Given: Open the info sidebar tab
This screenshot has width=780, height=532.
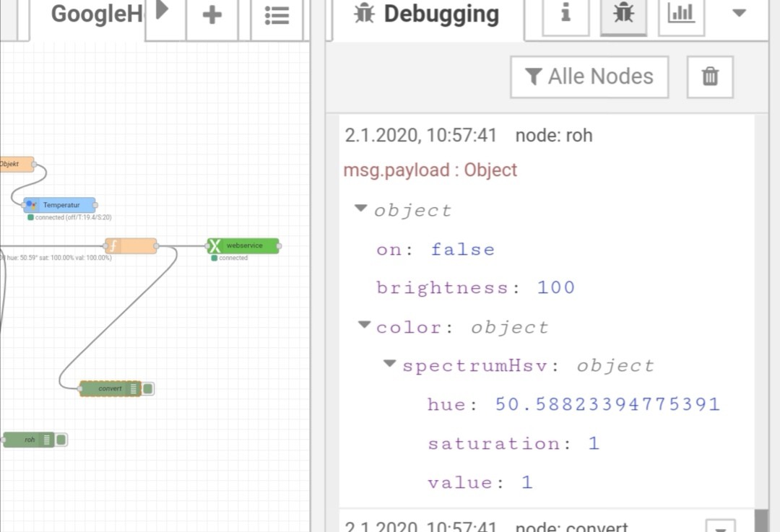Looking at the screenshot, I should click(565, 14).
